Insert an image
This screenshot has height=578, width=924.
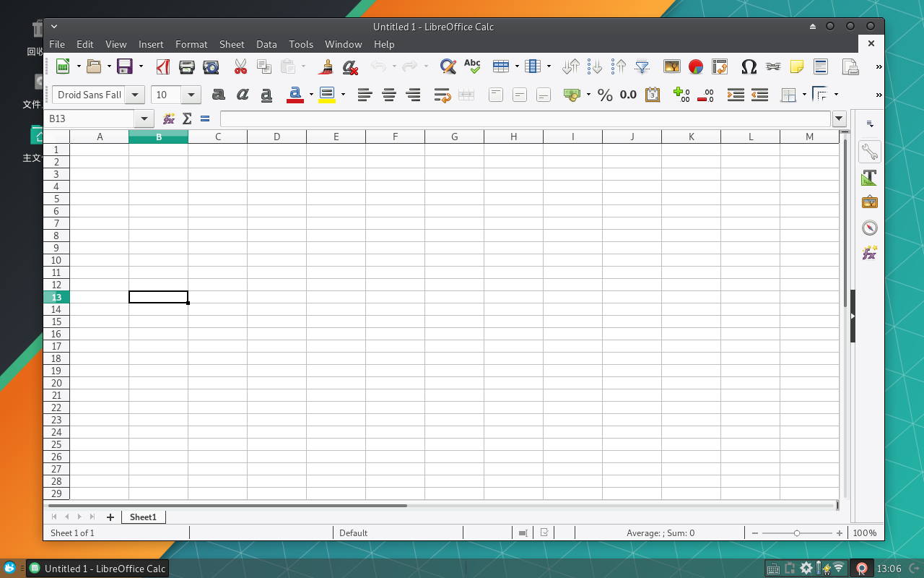(672, 66)
